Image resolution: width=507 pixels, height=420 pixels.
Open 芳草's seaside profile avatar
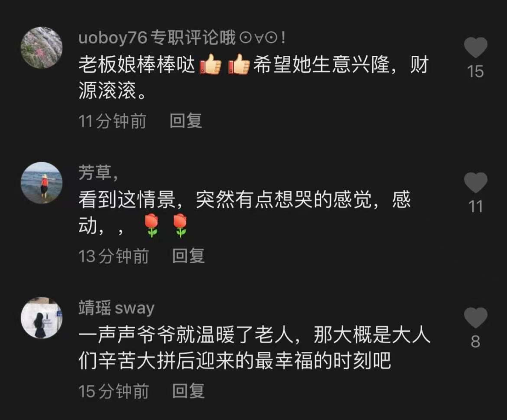click(x=41, y=183)
